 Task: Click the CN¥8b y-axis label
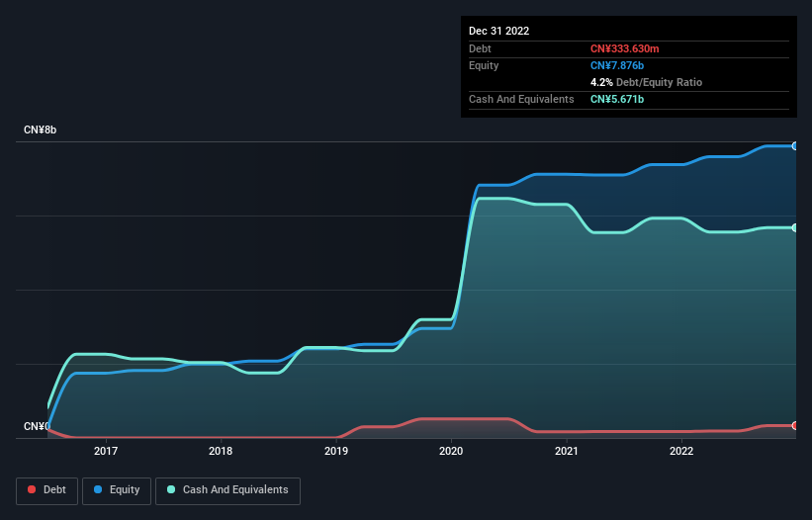pyautogui.click(x=40, y=130)
